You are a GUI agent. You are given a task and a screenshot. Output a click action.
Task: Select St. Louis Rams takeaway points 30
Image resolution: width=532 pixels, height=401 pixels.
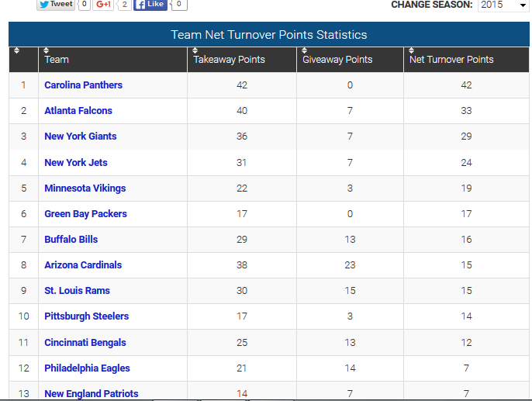(x=242, y=291)
